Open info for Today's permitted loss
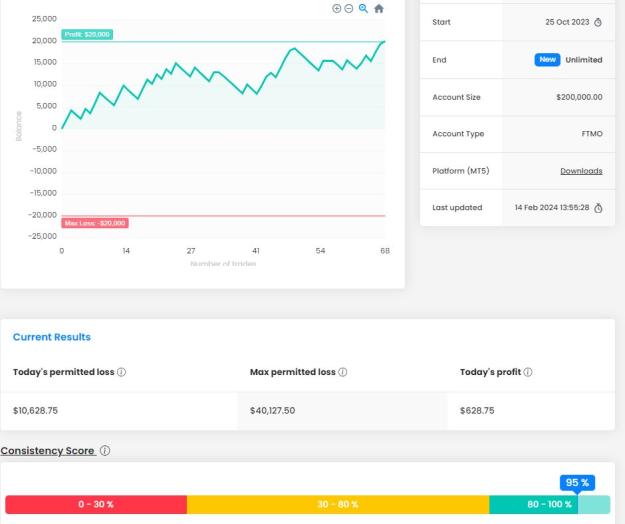625x524 pixels. (122, 372)
